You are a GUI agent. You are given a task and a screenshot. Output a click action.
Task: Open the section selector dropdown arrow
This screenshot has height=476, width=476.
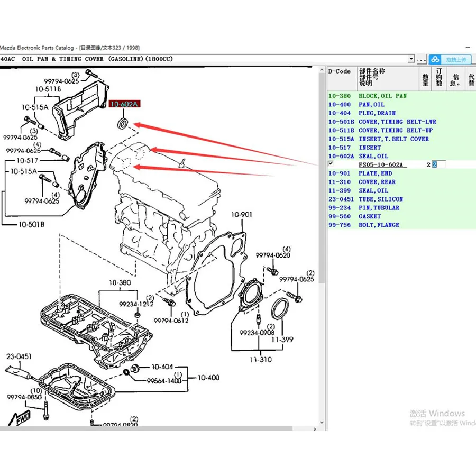click(411, 59)
